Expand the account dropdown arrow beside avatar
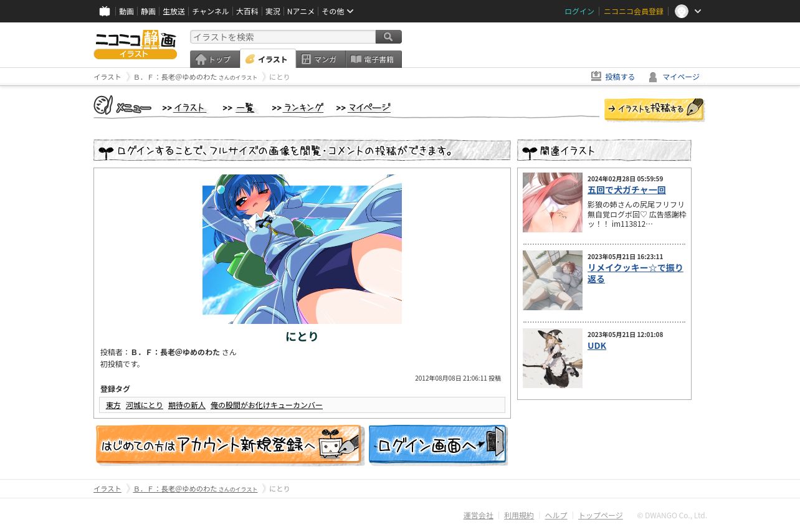This screenshot has height=532, width=800. tap(698, 11)
